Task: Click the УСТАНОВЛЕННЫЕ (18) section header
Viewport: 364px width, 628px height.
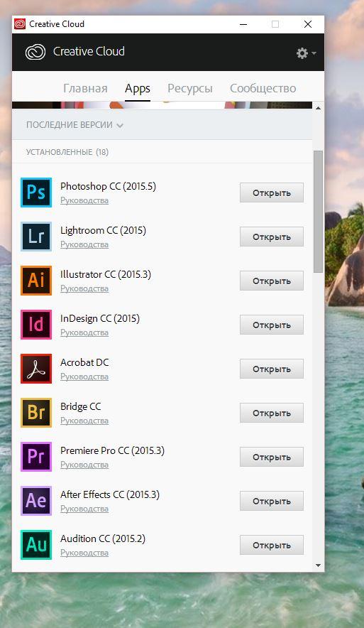Action: pyautogui.click(x=67, y=152)
